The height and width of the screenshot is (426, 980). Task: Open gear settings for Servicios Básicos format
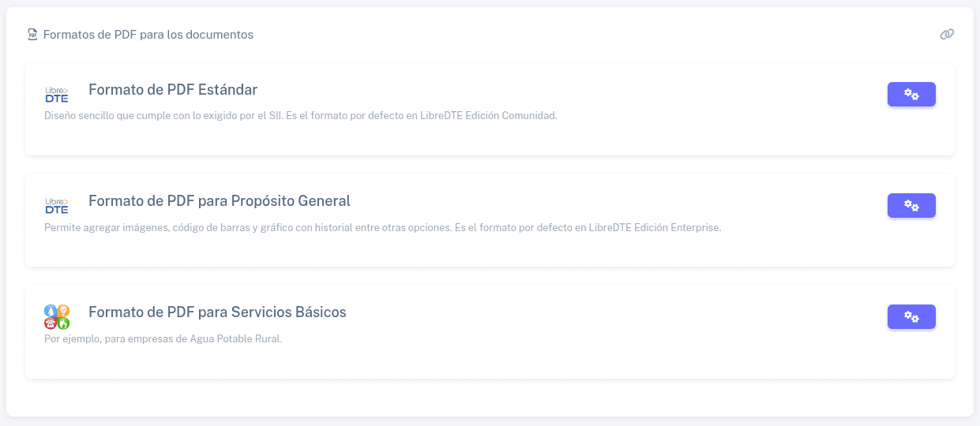click(911, 317)
